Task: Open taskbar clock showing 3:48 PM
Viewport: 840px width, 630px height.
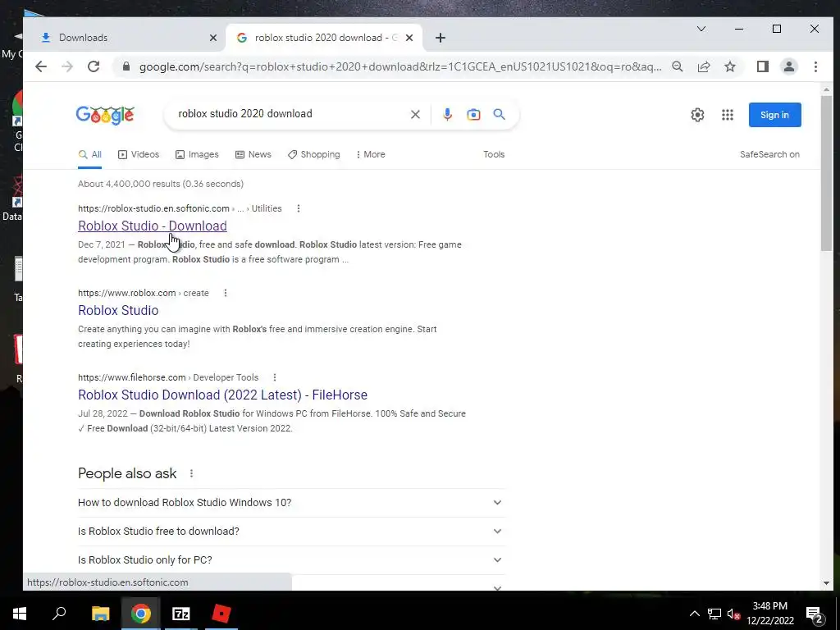Action: coord(769,614)
